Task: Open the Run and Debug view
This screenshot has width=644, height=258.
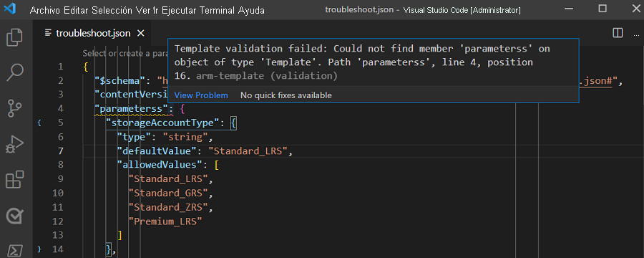Action: point(15,144)
